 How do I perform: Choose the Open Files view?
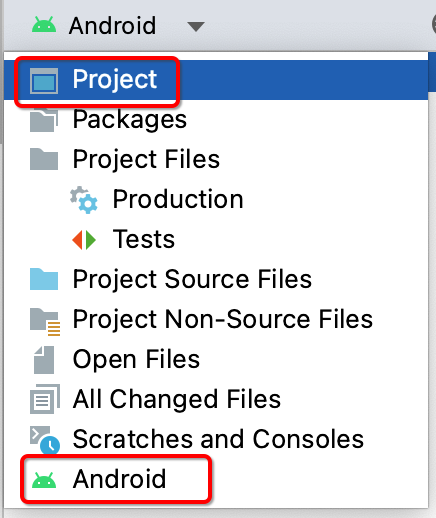(x=216, y=359)
